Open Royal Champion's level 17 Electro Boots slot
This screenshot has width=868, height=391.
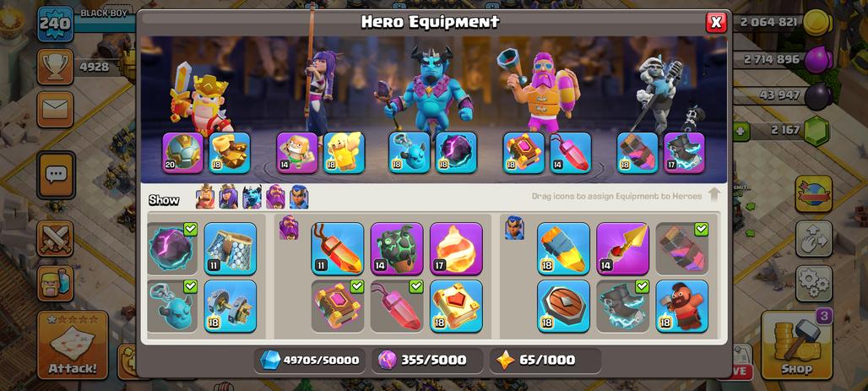pyautogui.click(x=684, y=153)
